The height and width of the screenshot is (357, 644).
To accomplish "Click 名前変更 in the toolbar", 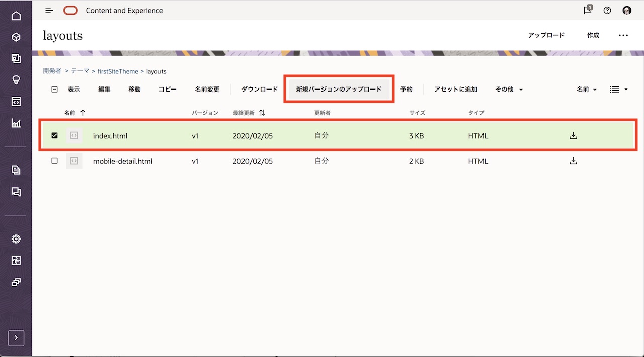I will coord(207,90).
